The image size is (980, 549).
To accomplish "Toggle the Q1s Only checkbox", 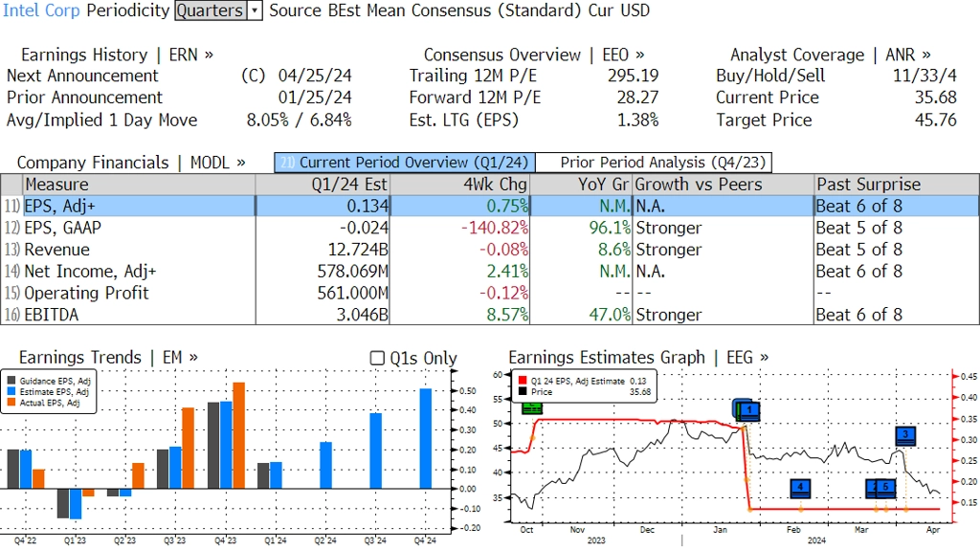I will coord(377,358).
